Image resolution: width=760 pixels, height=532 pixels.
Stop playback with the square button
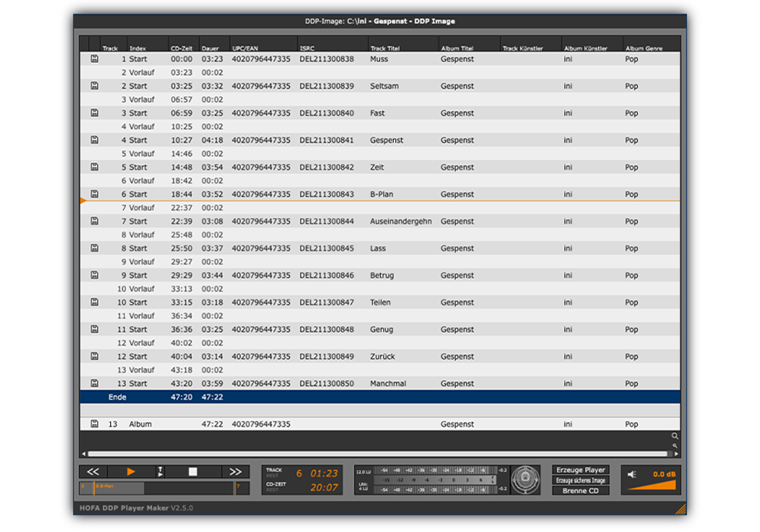[x=193, y=472]
